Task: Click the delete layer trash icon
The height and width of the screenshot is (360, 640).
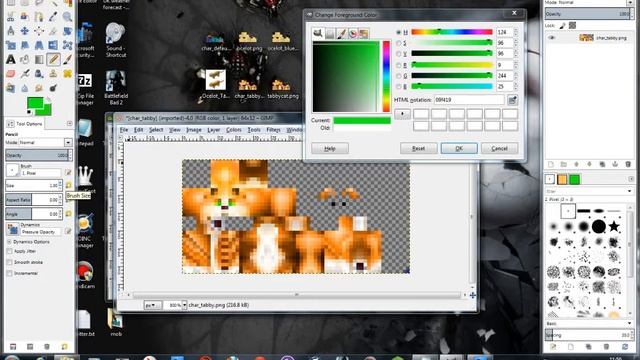Action: coord(628,164)
